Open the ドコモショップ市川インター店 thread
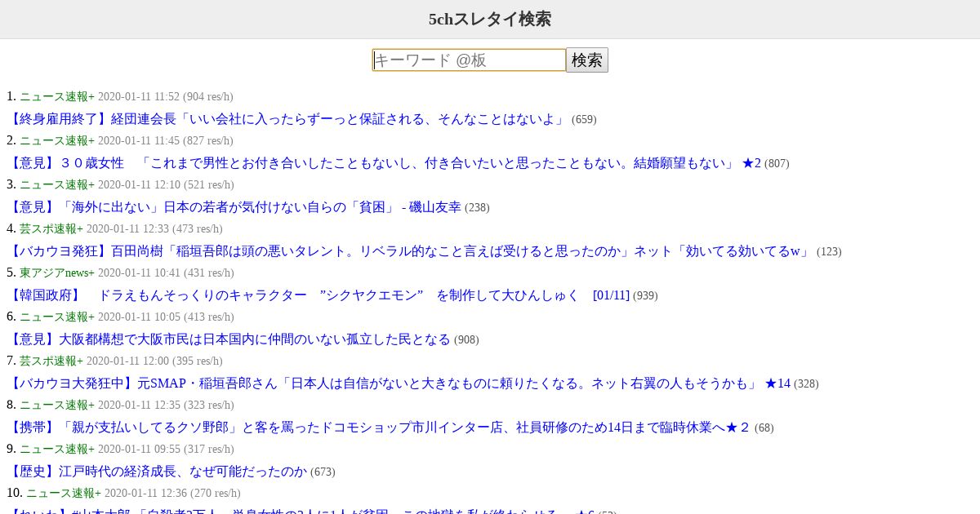The height and width of the screenshot is (514, 980). pyautogui.click(x=379, y=428)
